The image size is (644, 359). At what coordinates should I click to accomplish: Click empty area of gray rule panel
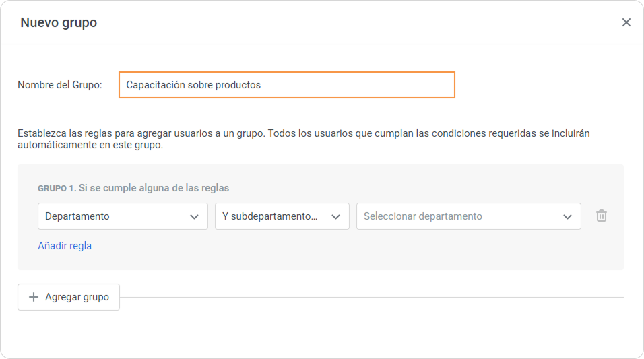pos(404,249)
